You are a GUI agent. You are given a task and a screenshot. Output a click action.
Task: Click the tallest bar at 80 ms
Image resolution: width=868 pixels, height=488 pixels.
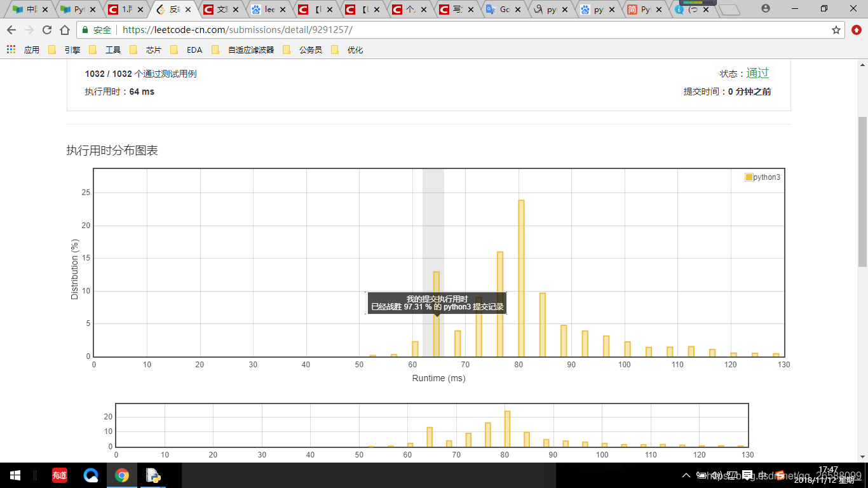click(x=521, y=278)
